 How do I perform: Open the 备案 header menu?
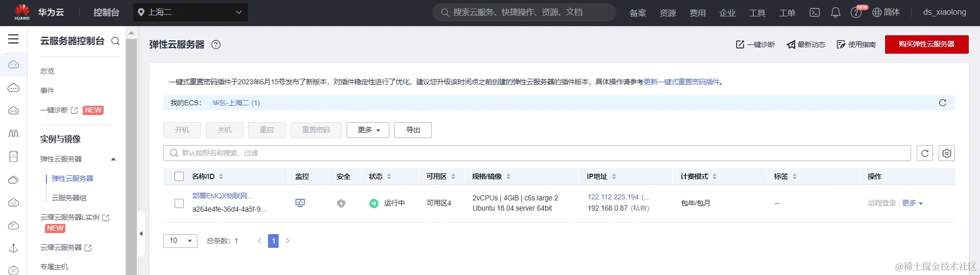(x=638, y=13)
